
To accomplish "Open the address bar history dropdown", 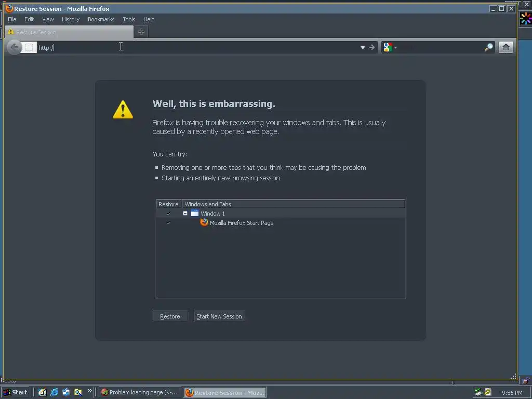I will pyautogui.click(x=363, y=47).
